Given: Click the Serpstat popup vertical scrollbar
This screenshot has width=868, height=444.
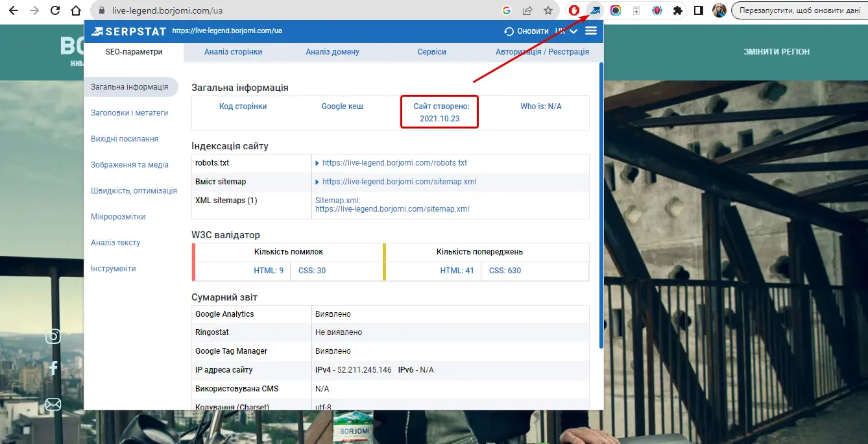Looking at the screenshot, I should 601,204.
